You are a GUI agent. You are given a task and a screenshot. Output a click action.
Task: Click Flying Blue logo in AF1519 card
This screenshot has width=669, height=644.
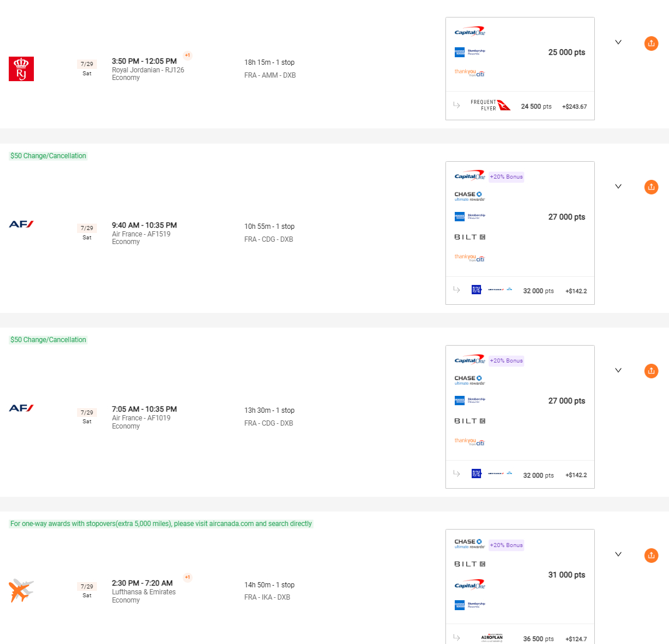pos(492,290)
